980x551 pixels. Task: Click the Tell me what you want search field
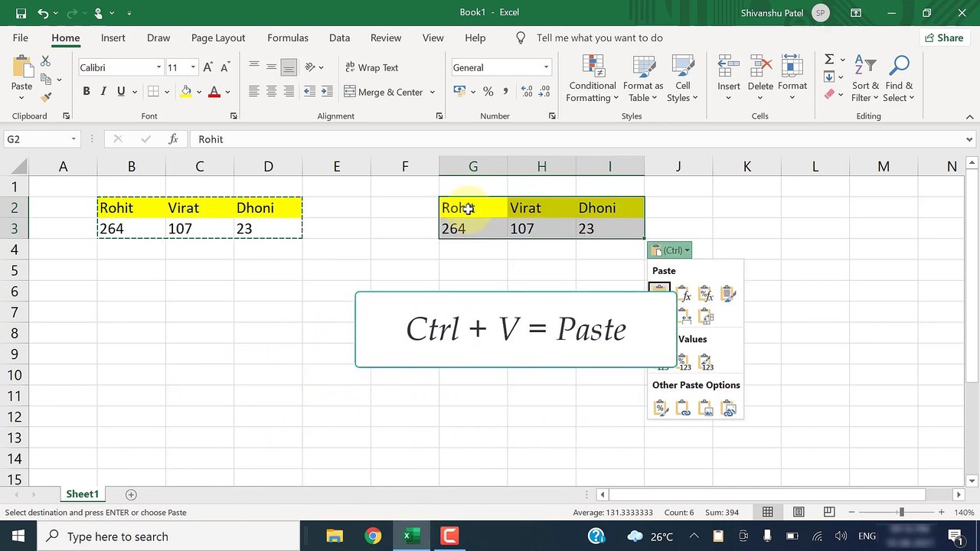pos(599,37)
